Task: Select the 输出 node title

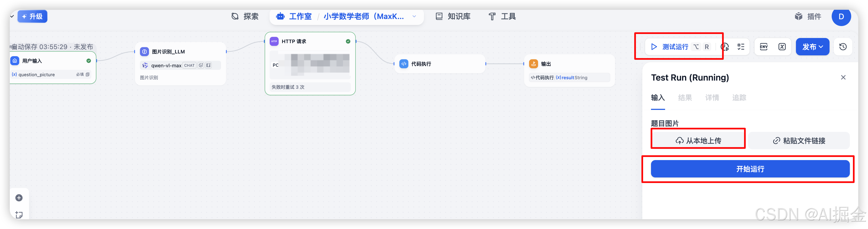Action: [546, 64]
